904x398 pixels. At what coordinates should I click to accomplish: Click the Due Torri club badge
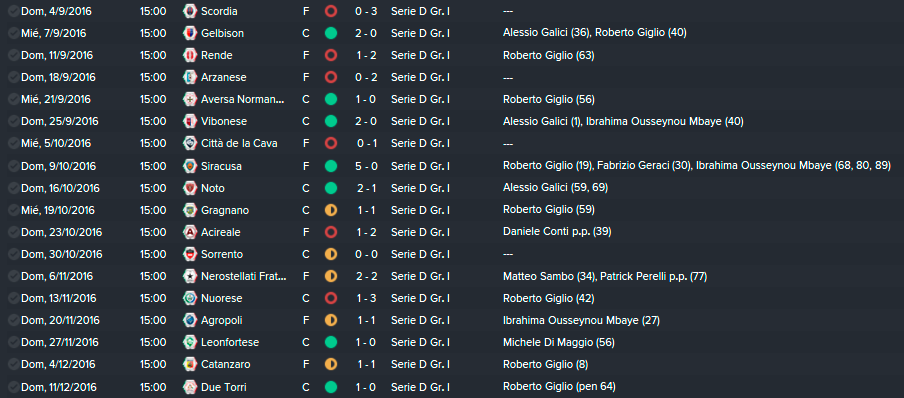pyautogui.click(x=189, y=386)
